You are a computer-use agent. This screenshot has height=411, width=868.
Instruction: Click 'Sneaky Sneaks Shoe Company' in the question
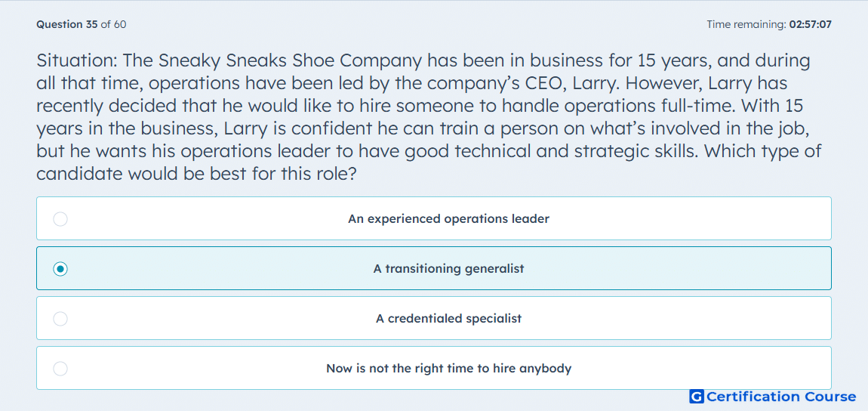[x=294, y=61]
